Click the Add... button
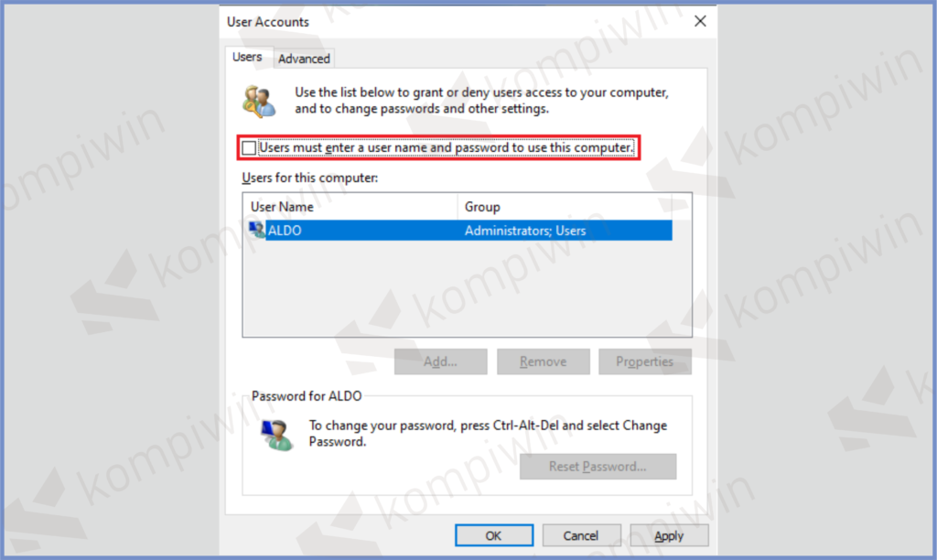The image size is (937, 560). (x=440, y=361)
